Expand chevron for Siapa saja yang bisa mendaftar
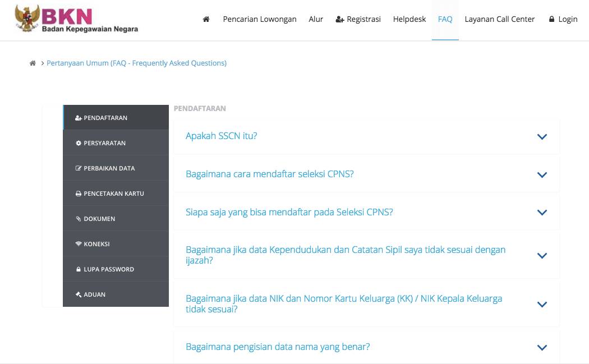 tap(542, 212)
